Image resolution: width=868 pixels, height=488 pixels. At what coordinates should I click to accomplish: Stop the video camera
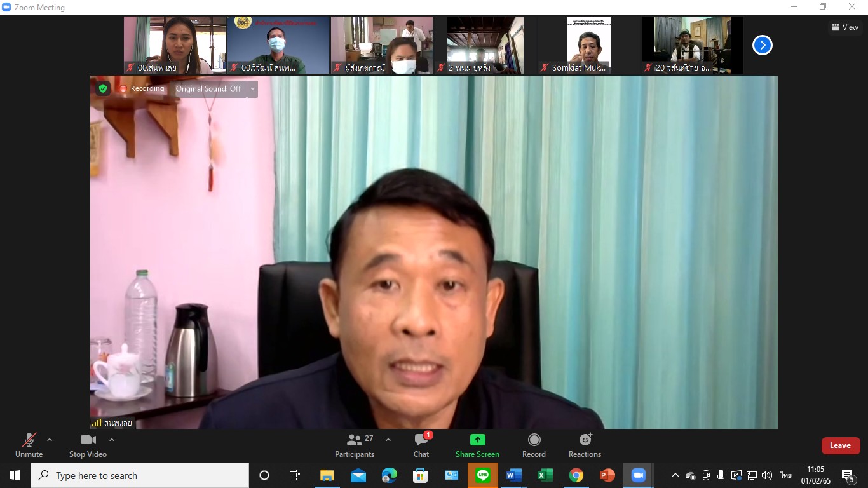click(x=88, y=445)
